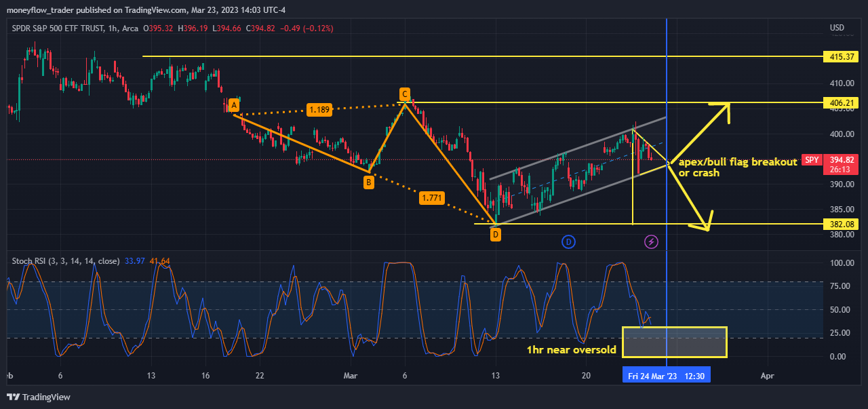The width and height of the screenshot is (868, 409).
Task: Click the open value O395.32
Action: 159,28
